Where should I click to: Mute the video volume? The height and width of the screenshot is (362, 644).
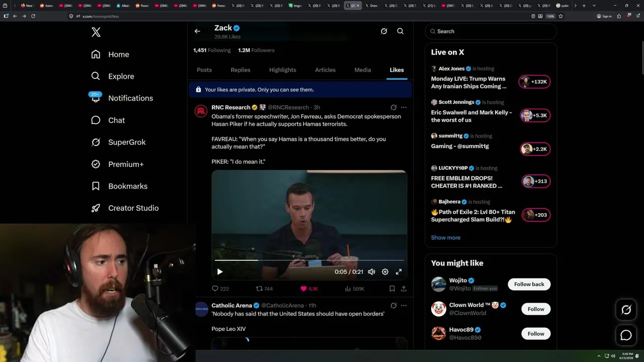[371, 272]
